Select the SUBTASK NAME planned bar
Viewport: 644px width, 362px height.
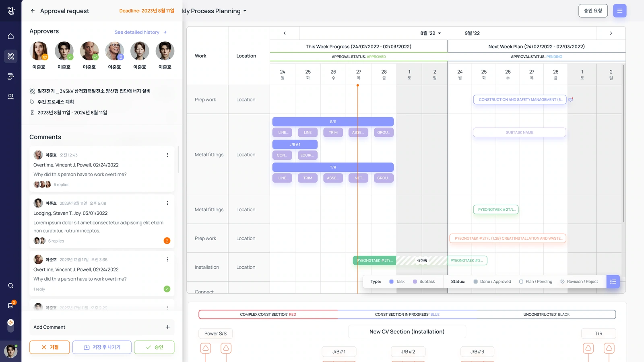pos(520,132)
